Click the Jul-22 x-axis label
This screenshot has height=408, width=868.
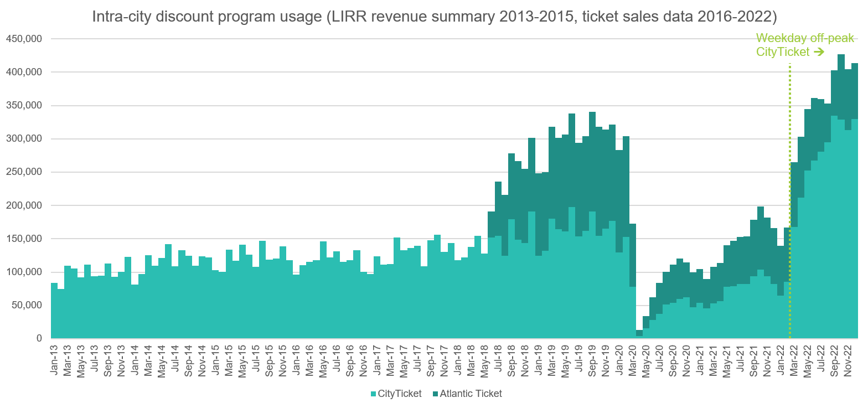click(x=821, y=359)
